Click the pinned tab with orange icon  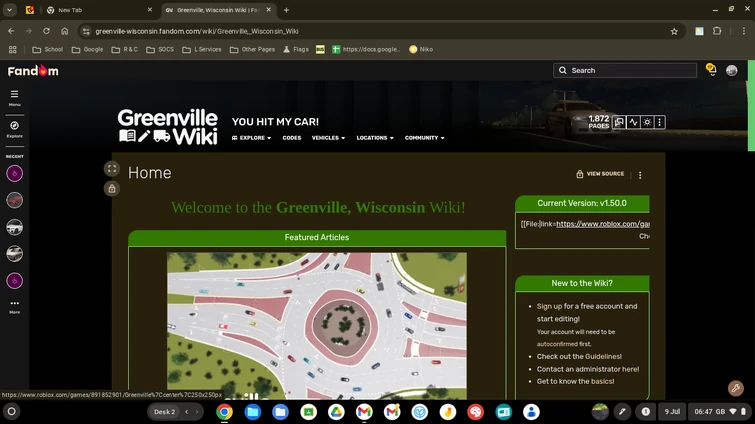point(30,10)
